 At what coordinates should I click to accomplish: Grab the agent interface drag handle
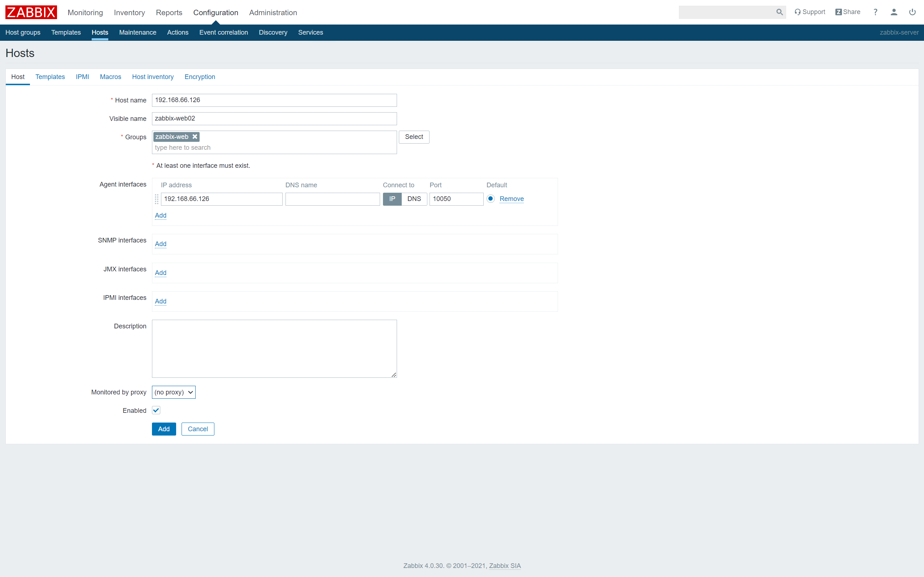coord(157,199)
